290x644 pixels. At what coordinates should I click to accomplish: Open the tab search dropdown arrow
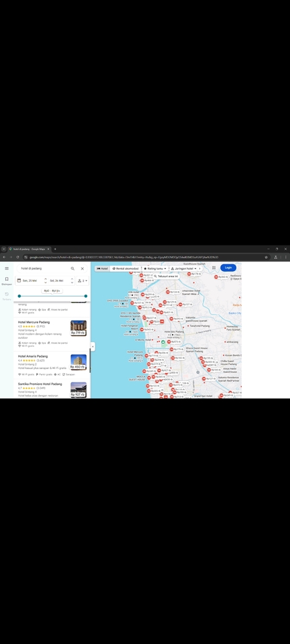coord(4,249)
